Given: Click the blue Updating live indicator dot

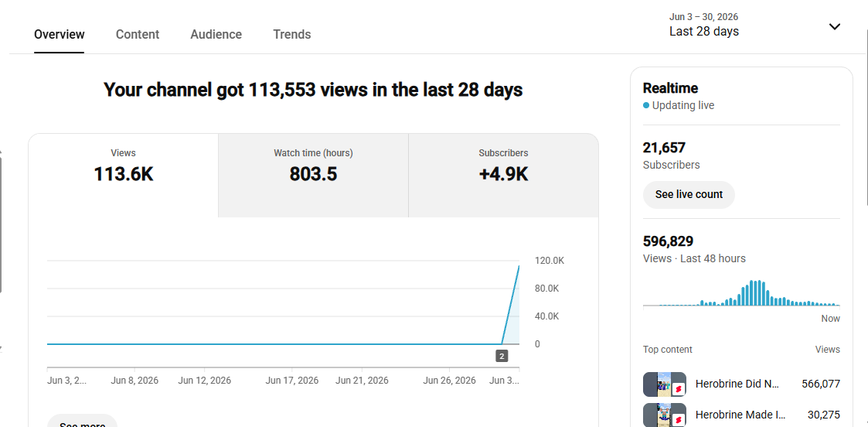Looking at the screenshot, I should (x=646, y=105).
